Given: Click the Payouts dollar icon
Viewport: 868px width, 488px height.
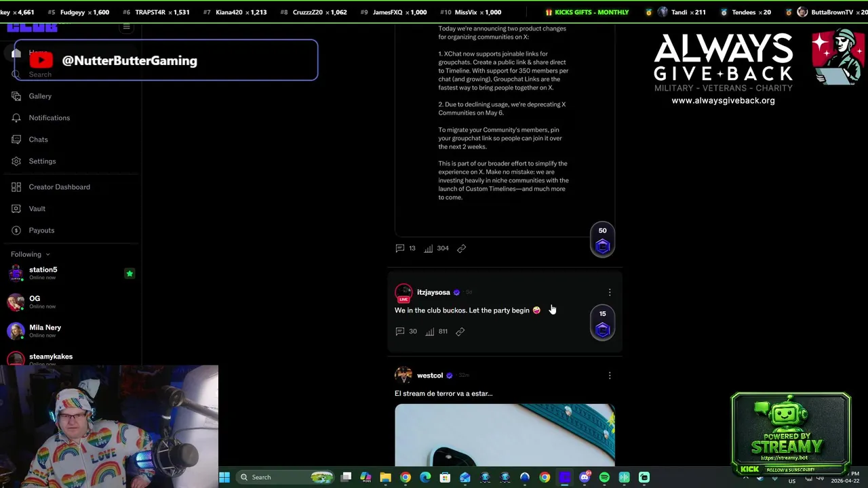Looking at the screenshot, I should [x=16, y=230].
